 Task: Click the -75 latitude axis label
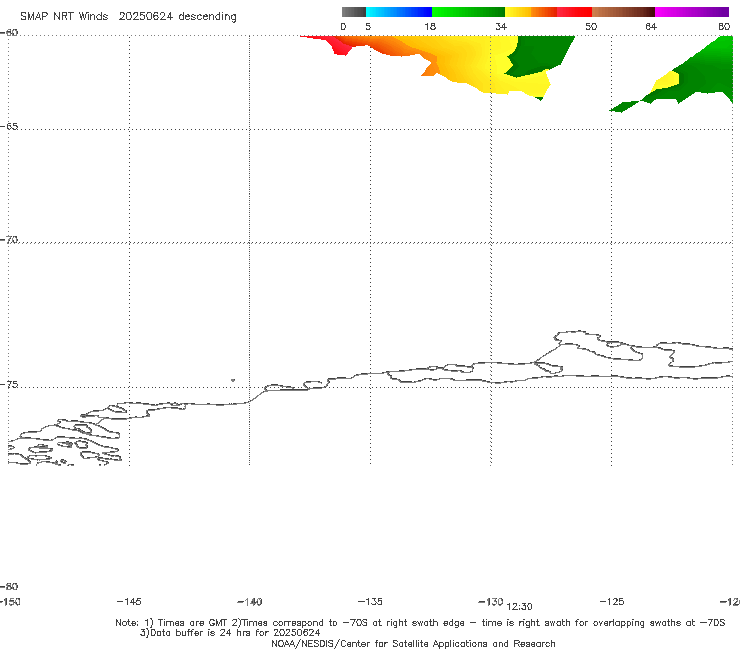click(x=9, y=385)
